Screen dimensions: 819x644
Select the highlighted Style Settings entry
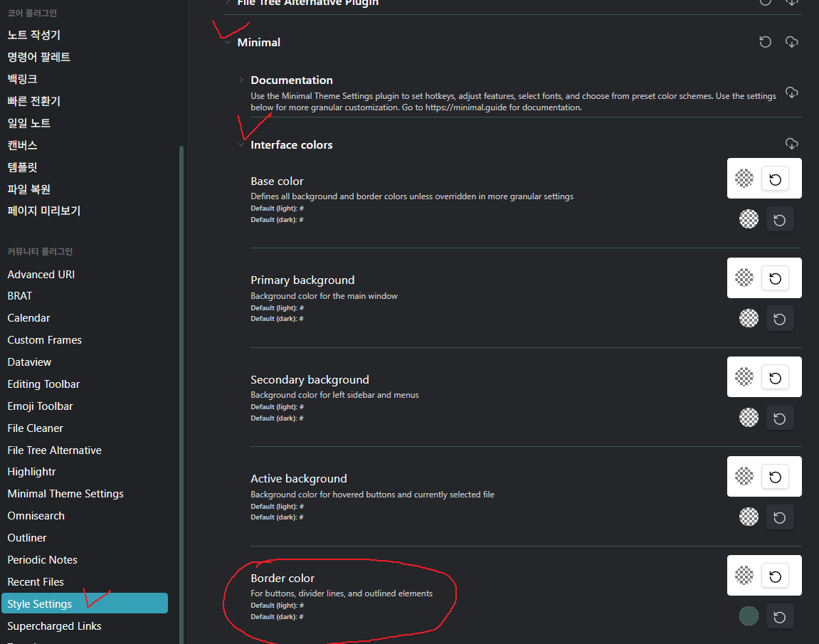pos(85,603)
